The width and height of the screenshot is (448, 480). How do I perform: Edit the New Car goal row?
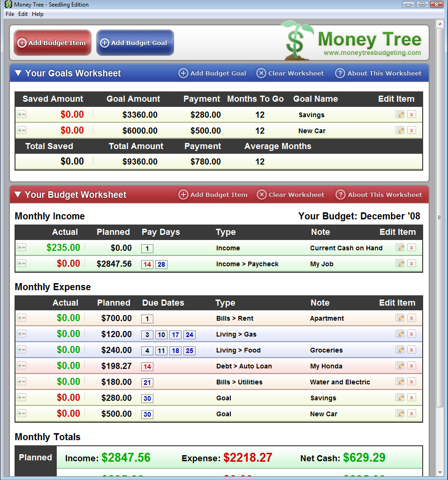pyautogui.click(x=400, y=130)
